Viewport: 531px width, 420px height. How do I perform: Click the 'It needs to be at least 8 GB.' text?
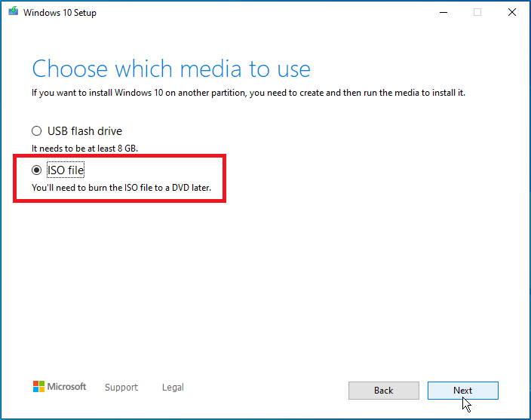pyautogui.click(x=84, y=149)
